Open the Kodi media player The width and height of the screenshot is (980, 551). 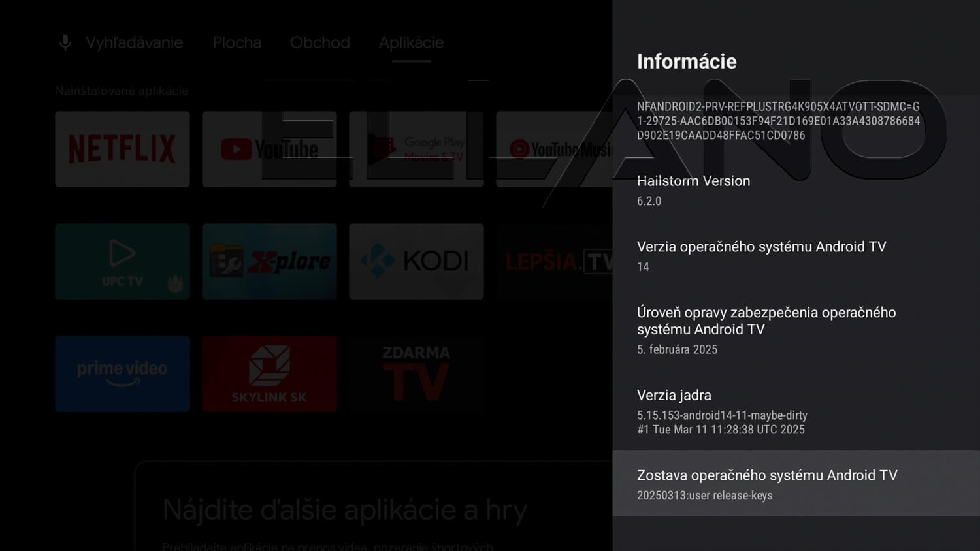point(416,261)
